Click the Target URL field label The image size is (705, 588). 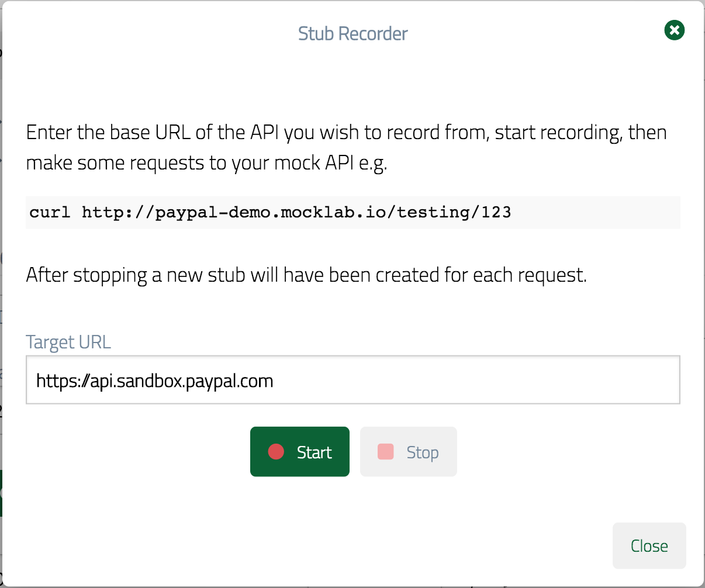point(68,342)
